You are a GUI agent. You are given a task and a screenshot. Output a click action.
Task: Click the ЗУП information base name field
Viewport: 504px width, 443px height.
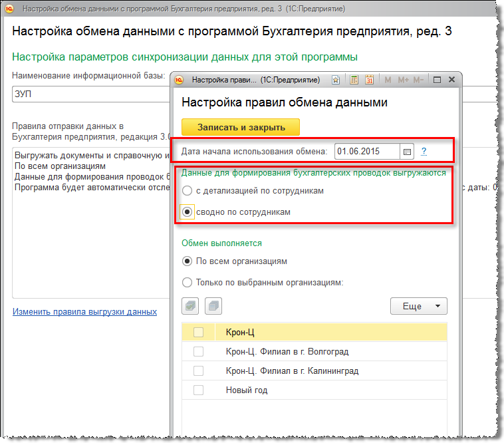(91, 94)
